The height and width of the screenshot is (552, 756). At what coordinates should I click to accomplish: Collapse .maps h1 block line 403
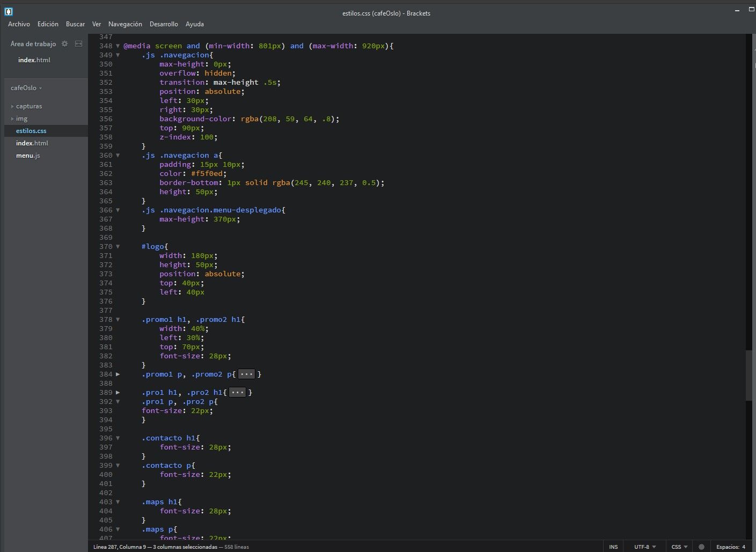118,502
